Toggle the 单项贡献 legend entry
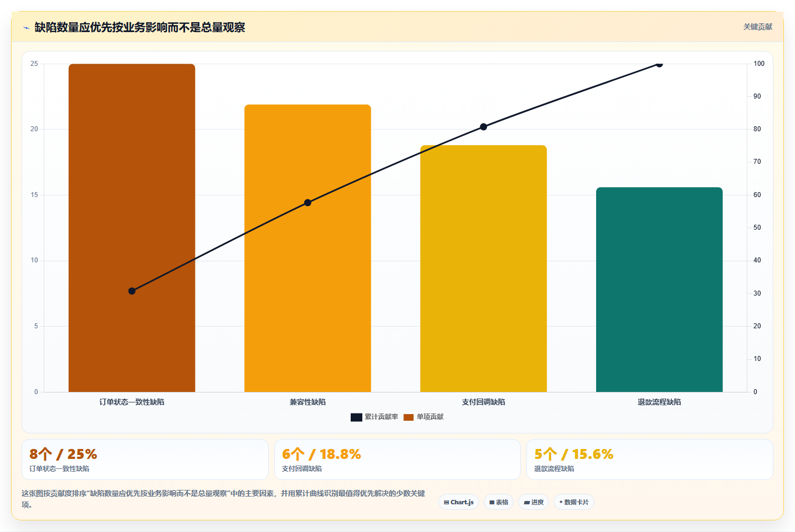Viewport: 795px width, 532px height. click(423, 417)
